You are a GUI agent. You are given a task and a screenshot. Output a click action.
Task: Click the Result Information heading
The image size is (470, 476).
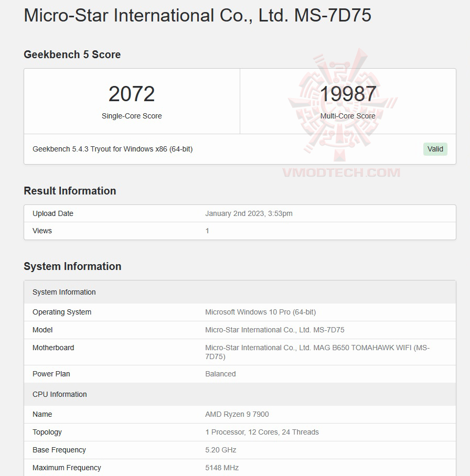pos(70,191)
